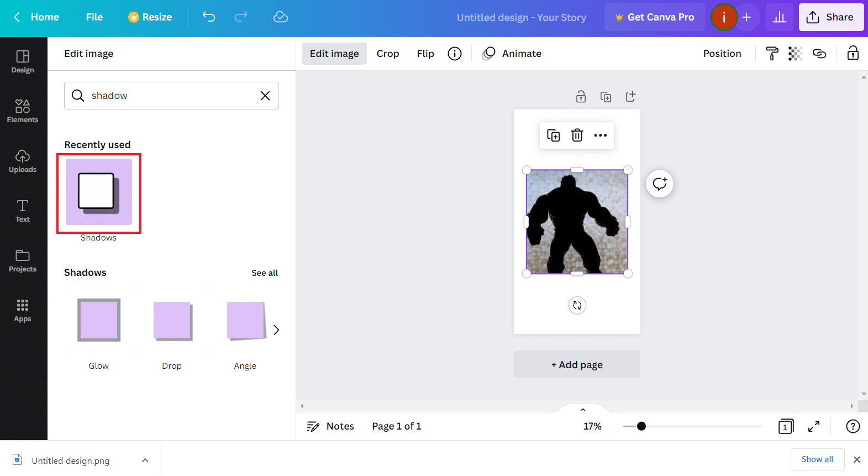This screenshot has width=868, height=476.
Task: Open the image Info icon
Action: click(455, 54)
